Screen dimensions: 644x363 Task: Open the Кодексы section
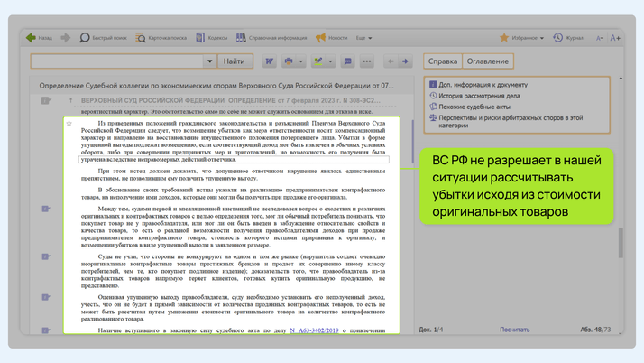[x=212, y=38]
